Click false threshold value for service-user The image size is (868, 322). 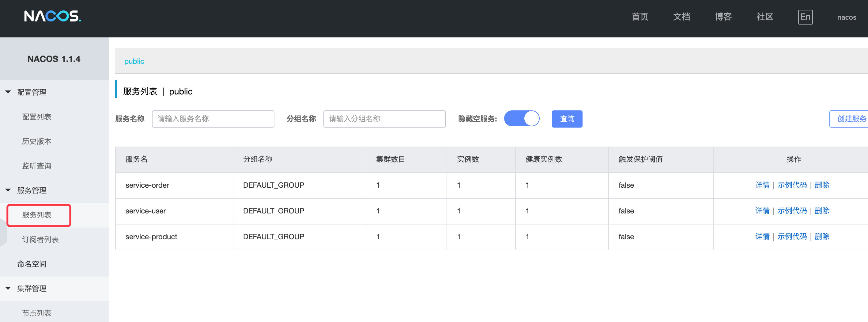point(626,211)
